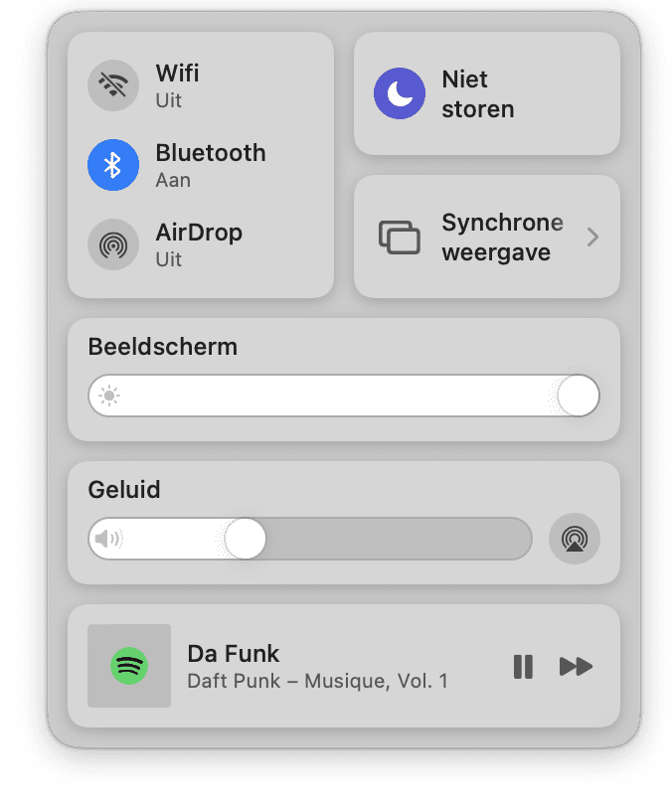Click the Da Funk song title
Image resolution: width=672 pixels, height=803 pixels.
[x=233, y=654]
